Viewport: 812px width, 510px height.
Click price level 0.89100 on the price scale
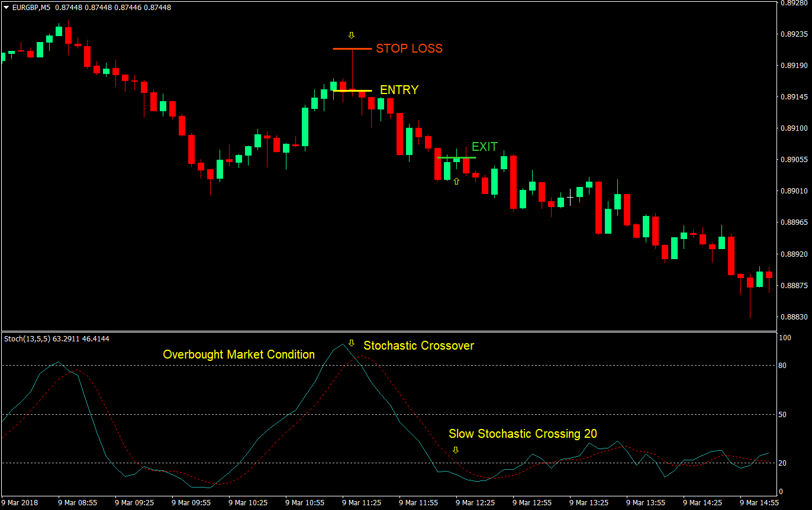(x=795, y=128)
